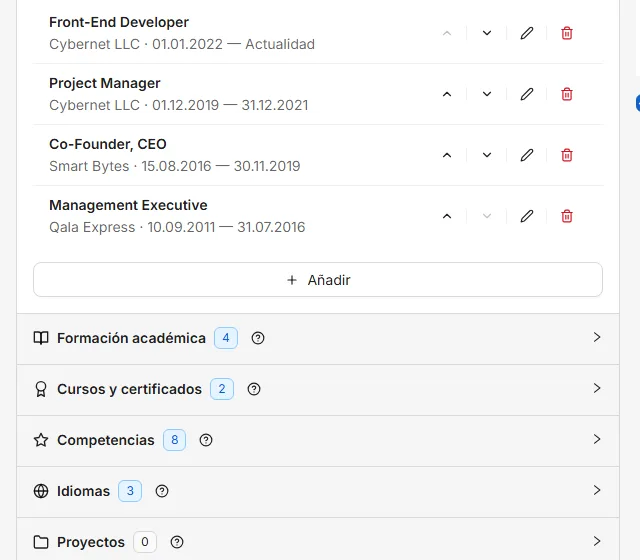Expand the Formación académica section
Image resolution: width=640 pixels, height=560 pixels.
pos(318,338)
